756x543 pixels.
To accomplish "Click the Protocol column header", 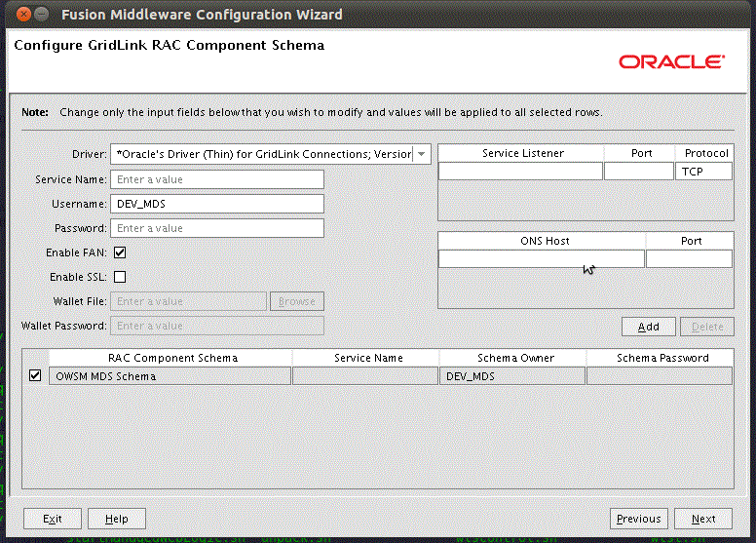I will pyautogui.click(x=704, y=153).
